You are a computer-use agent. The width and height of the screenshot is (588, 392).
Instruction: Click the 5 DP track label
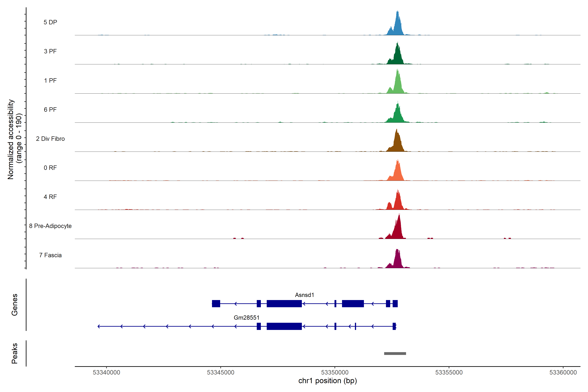pyautogui.click(x=50, y=22)
